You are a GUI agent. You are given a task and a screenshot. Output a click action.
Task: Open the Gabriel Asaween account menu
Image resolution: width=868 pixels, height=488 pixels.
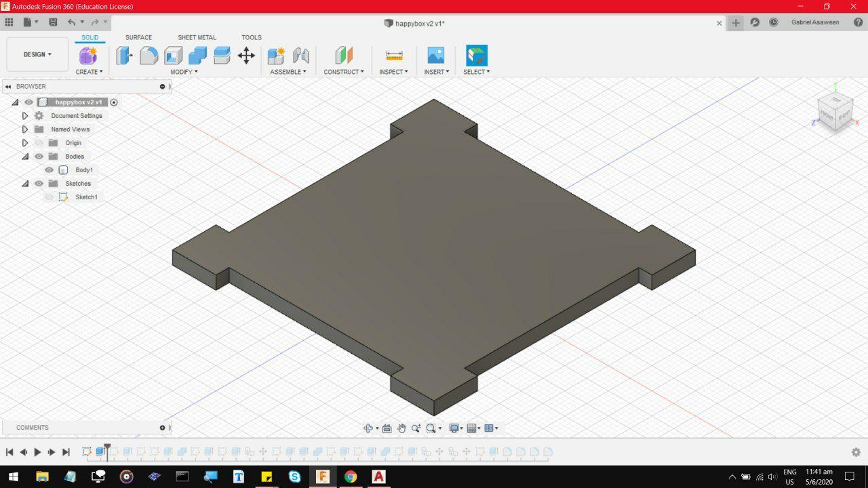[x=815, y=22]
